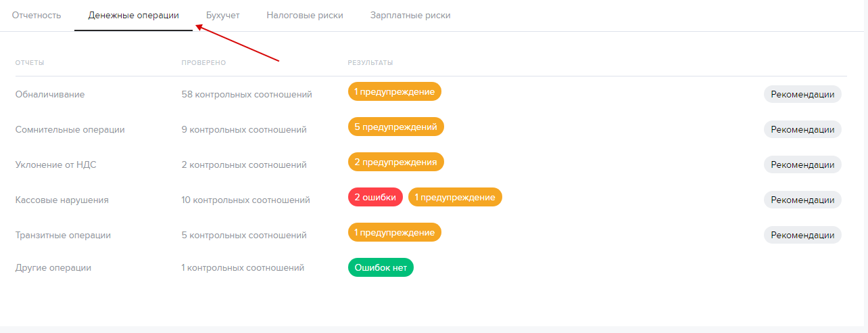868x333 pixels.
Task: Open Рекомендации for the Обналичивание row
Action: (x=802, y=94)
